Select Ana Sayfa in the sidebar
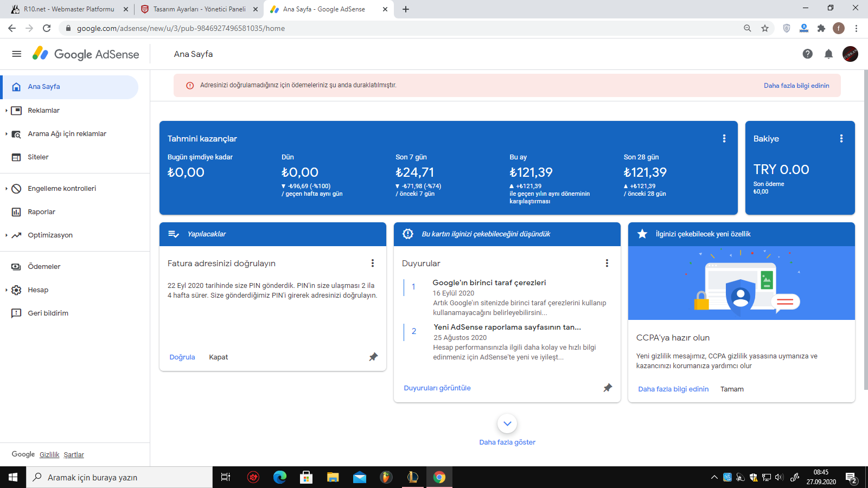The image size is (868, 488). click(69, 87)
